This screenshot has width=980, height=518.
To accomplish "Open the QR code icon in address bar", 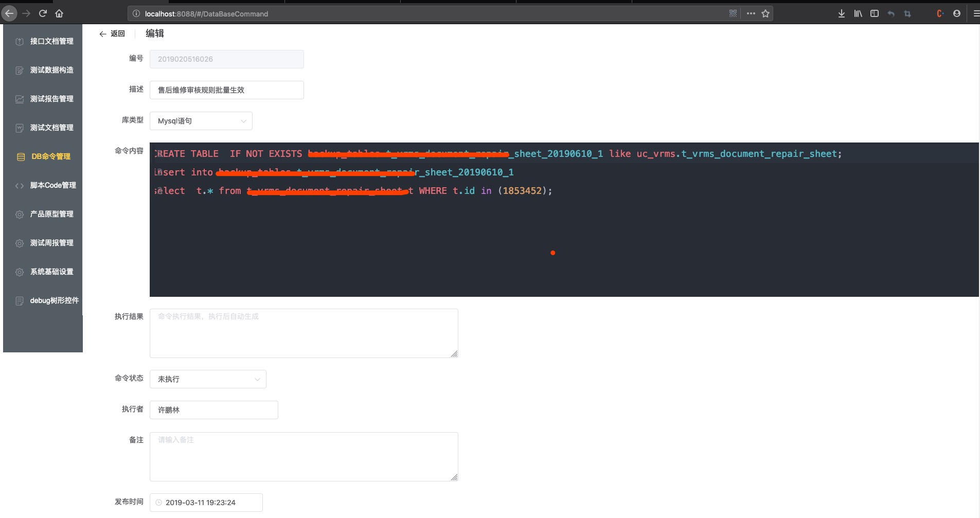I will [733, 13].
